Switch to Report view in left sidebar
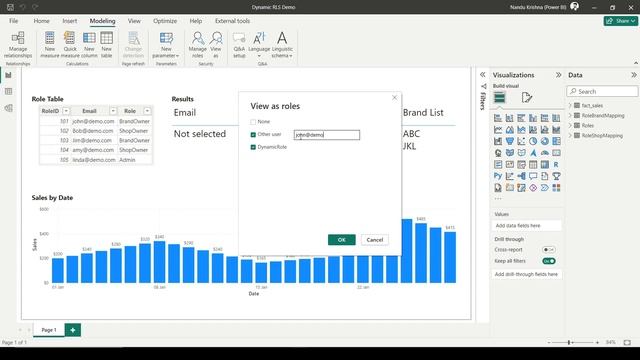Screen dimensions: 640x360 (8, 75)
